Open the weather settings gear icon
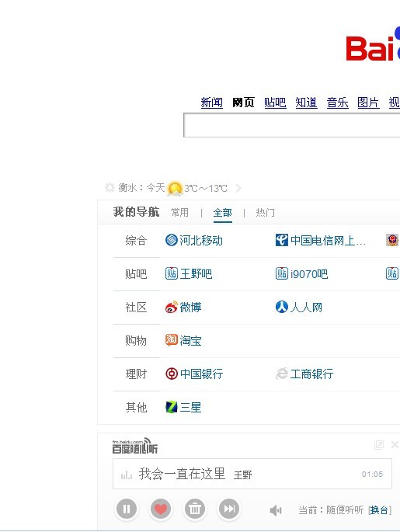This screenshot has width=400, height=532. pyautogui.click(x=110, y=187)
